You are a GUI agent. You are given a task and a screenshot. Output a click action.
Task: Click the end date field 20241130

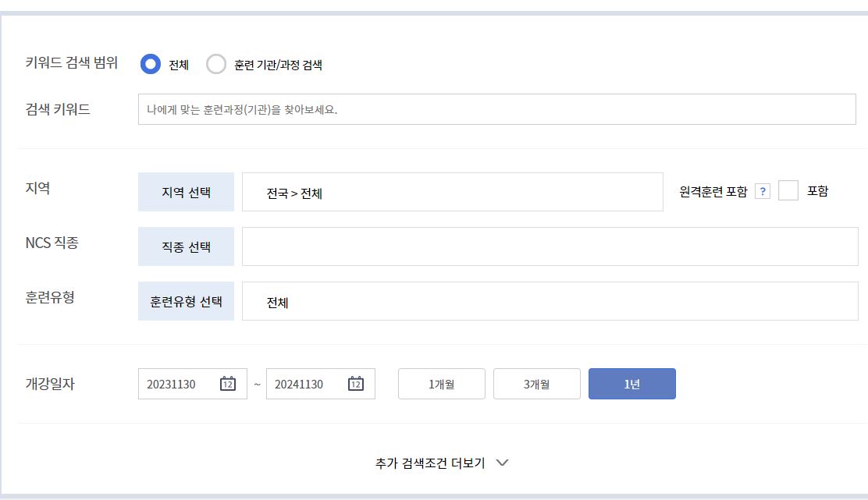[x=321, y=384]
